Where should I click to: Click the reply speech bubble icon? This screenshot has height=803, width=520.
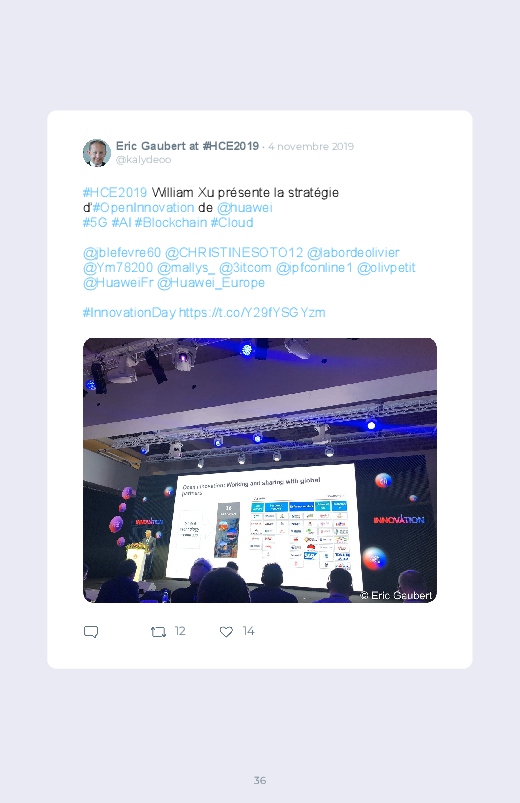point(91,631)
